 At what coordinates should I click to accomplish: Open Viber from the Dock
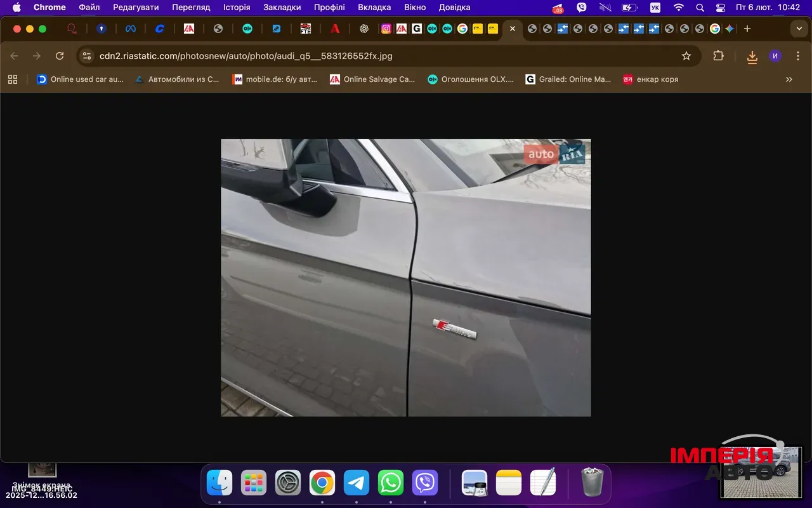425,483
